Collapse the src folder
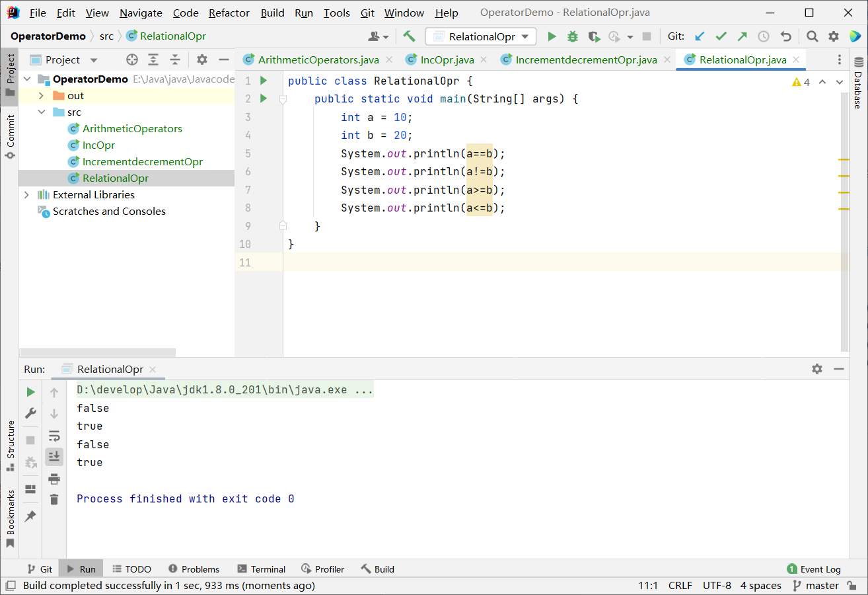This screenshot has width=868, height=595. coord(41,112)
